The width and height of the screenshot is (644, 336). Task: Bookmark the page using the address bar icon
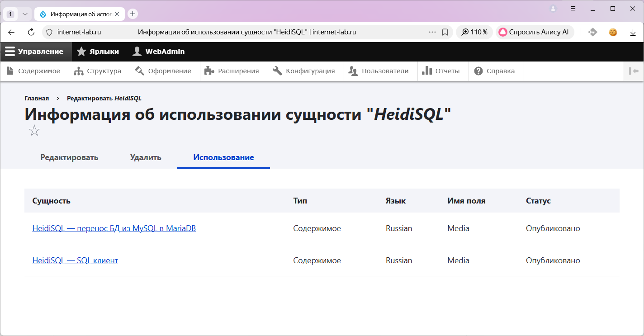pyautogui.click(x=445, y=32)
